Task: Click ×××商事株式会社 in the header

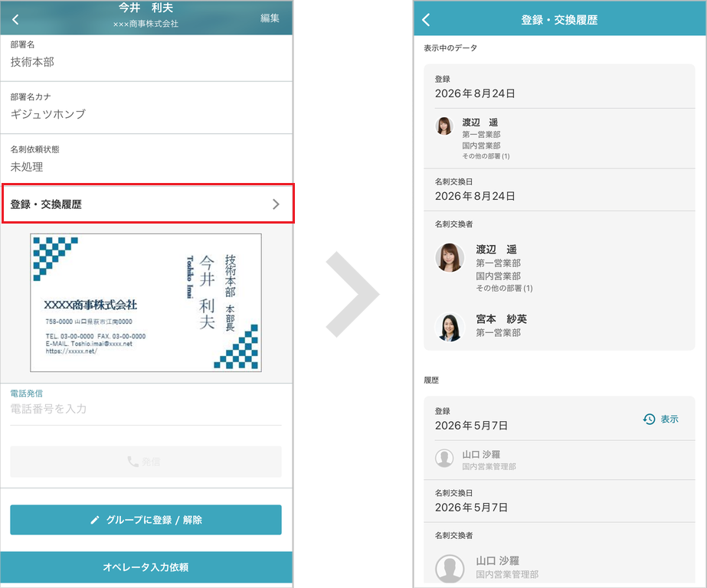Action: [146, 24]
